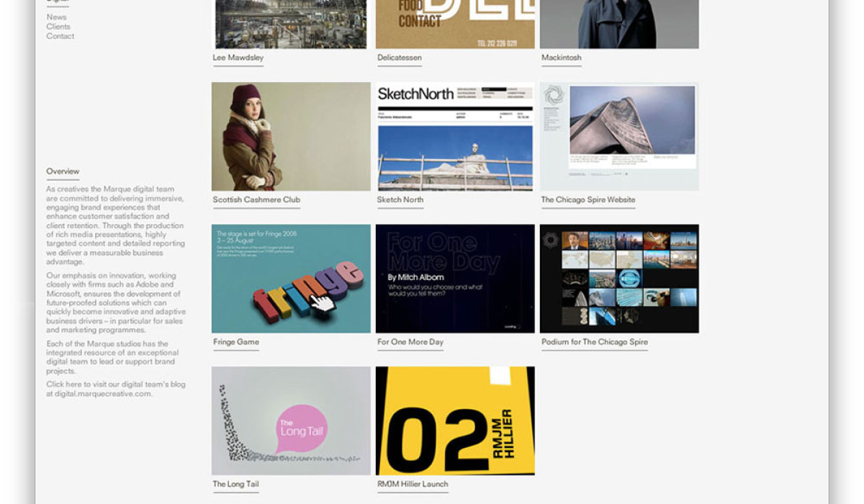The image size is (864, 504).
Task: Open the Contact page link
Action: point(60,36)
